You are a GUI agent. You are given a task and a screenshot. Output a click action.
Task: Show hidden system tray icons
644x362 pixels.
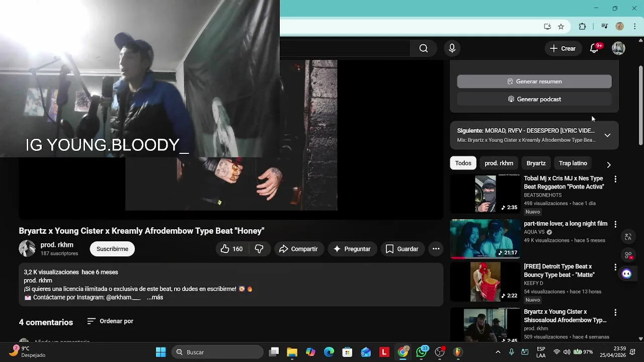click(498, 352)
